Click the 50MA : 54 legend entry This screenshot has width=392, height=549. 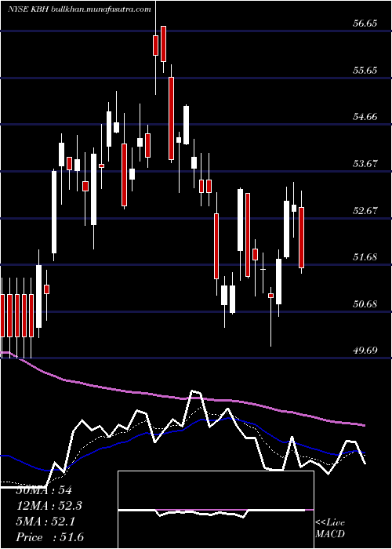(x=44, y=490)
